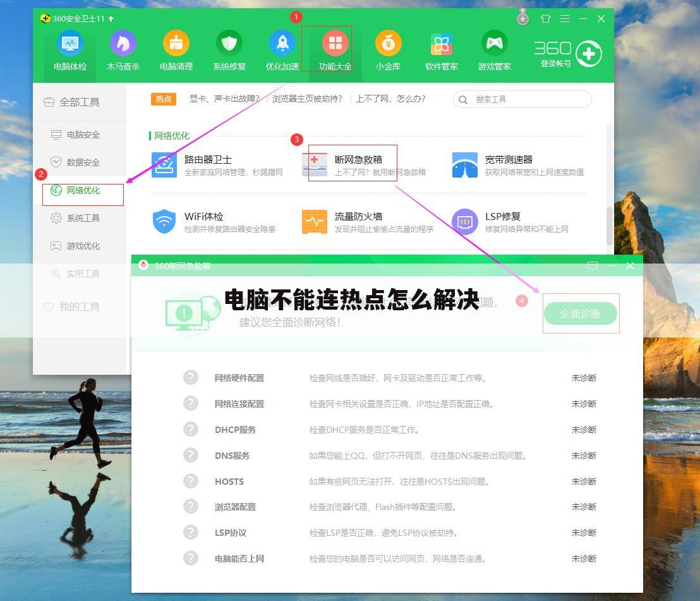700x601 pixels.
Task: Click the upgrade arrow beside 360安全卫士11
Action: coord(111,19)
